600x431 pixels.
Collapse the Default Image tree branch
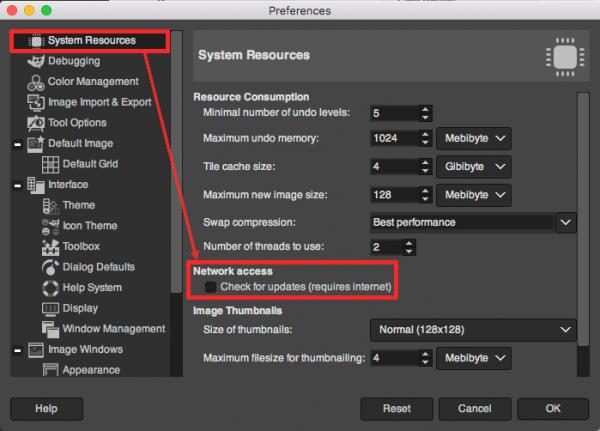[x=17, y=144]
